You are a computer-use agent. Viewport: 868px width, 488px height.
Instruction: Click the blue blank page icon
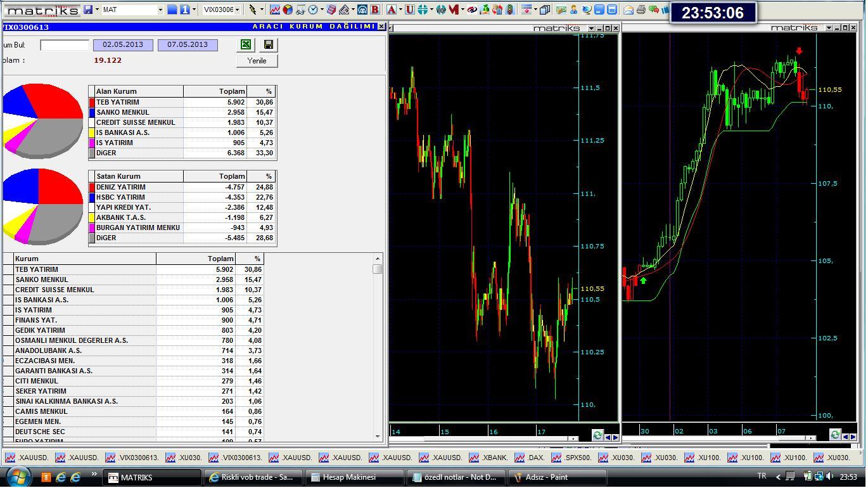[x=172, y=10]
